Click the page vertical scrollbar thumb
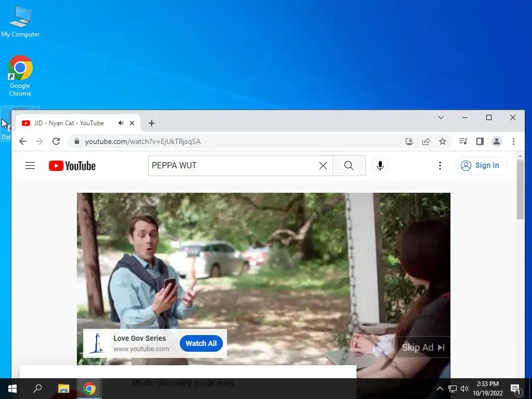The height and width of the screenshot is (399, 532). click(x=520, y=189)
